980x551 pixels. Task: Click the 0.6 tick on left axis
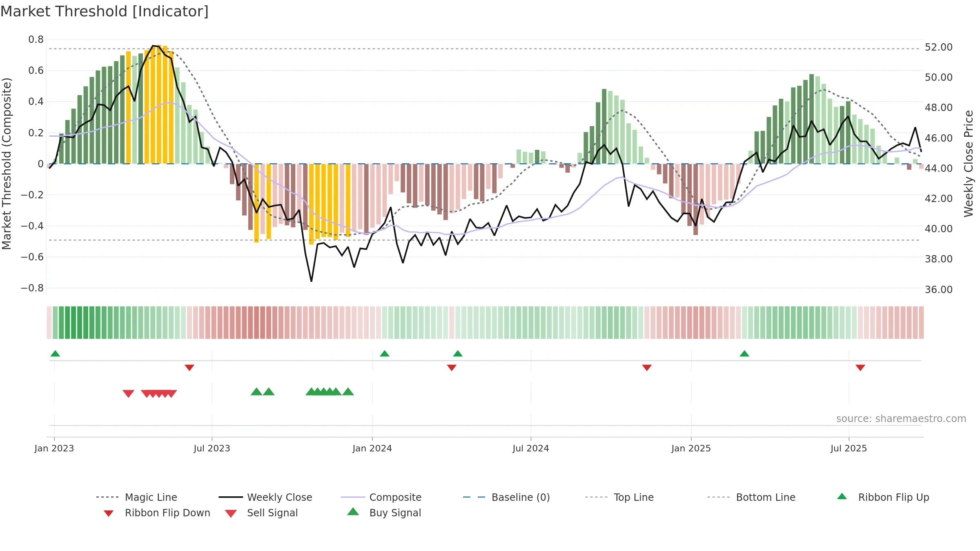tap(36, 71)
